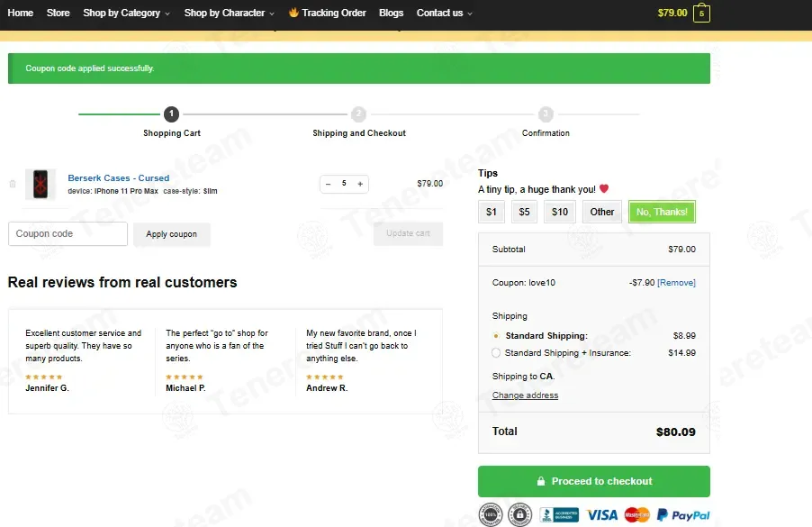
Task: Click the VISA payment logo
Action: click(x=601, y=514)
